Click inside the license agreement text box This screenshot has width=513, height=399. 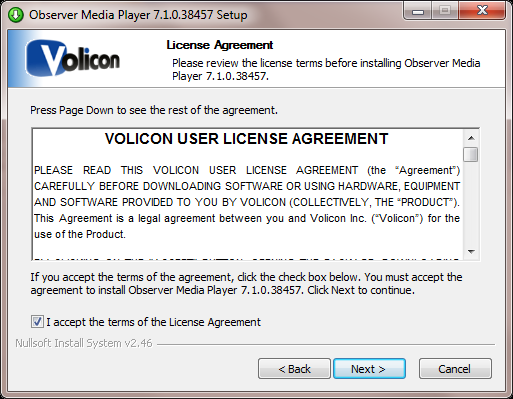[248, 194]
